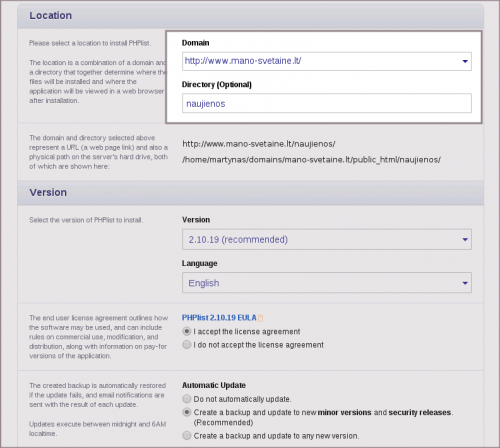Click the Automatic Update heading

(214, 385)
